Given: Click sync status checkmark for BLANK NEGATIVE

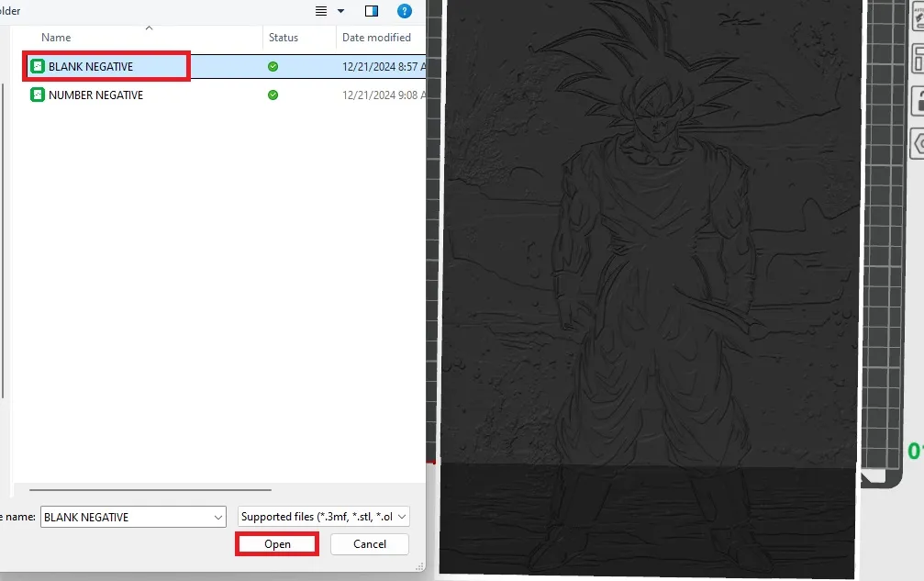Looking at the screenshot, I should pyautogui.click(x=273, y=67).
